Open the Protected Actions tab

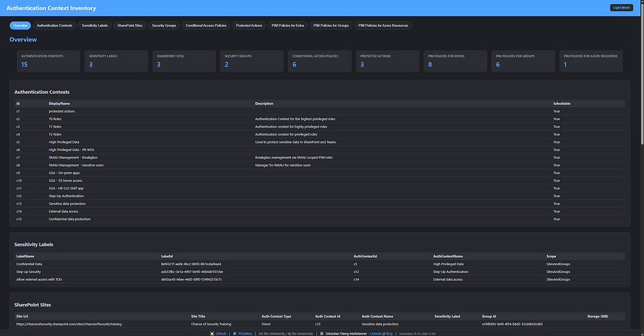[249, 26]
